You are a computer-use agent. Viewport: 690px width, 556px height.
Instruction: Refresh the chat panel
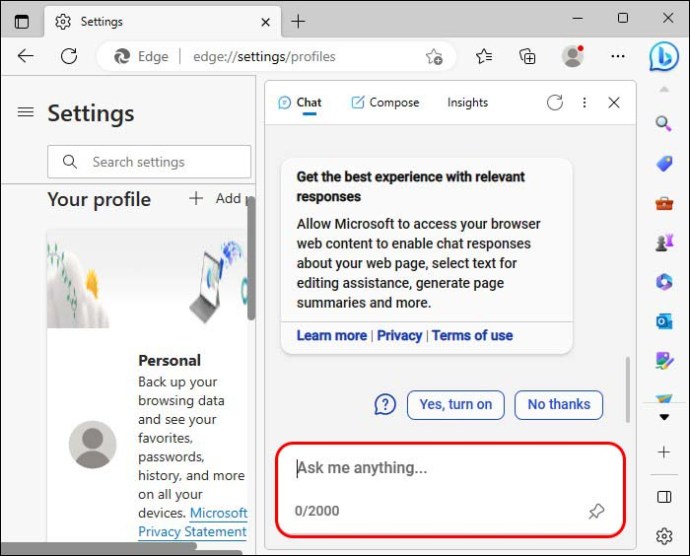554,103
